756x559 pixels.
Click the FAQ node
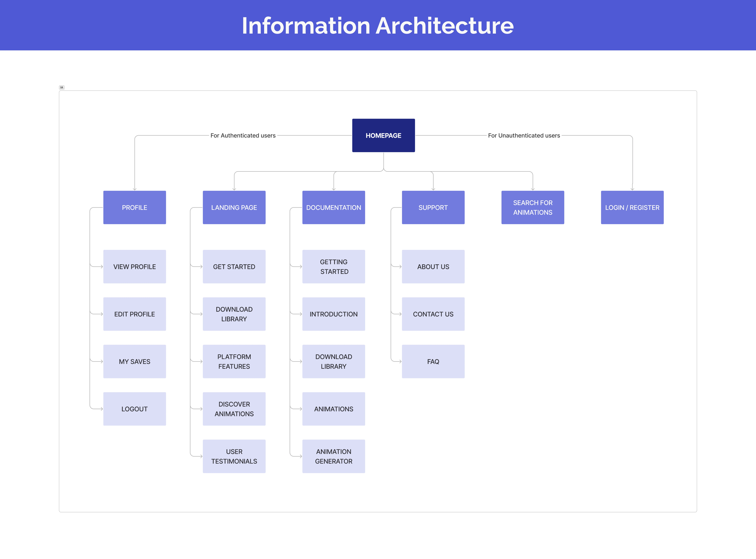433,361
